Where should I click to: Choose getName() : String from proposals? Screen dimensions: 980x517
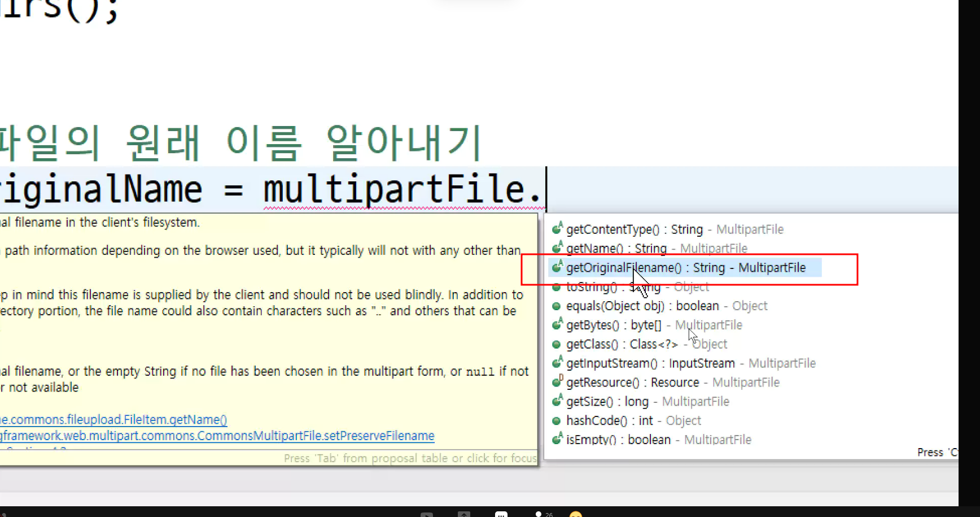(650, 249)
